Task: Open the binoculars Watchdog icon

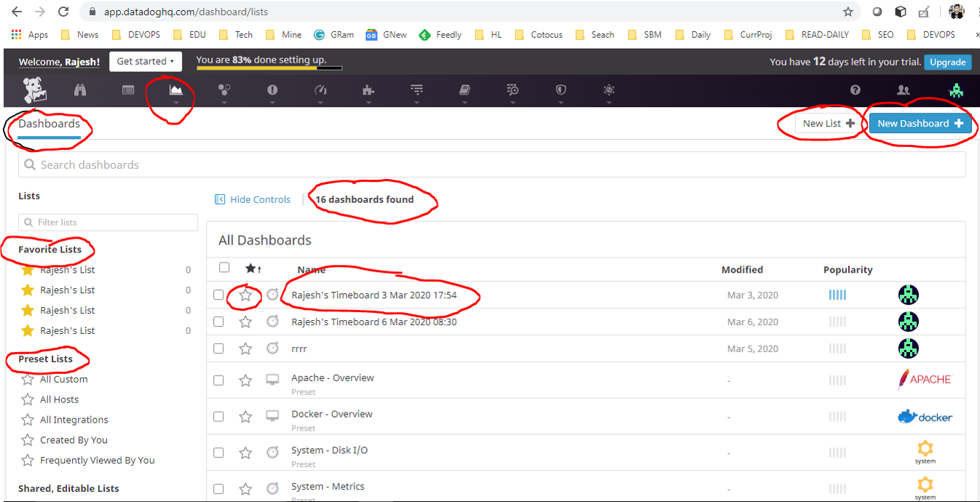Action: 80,89
